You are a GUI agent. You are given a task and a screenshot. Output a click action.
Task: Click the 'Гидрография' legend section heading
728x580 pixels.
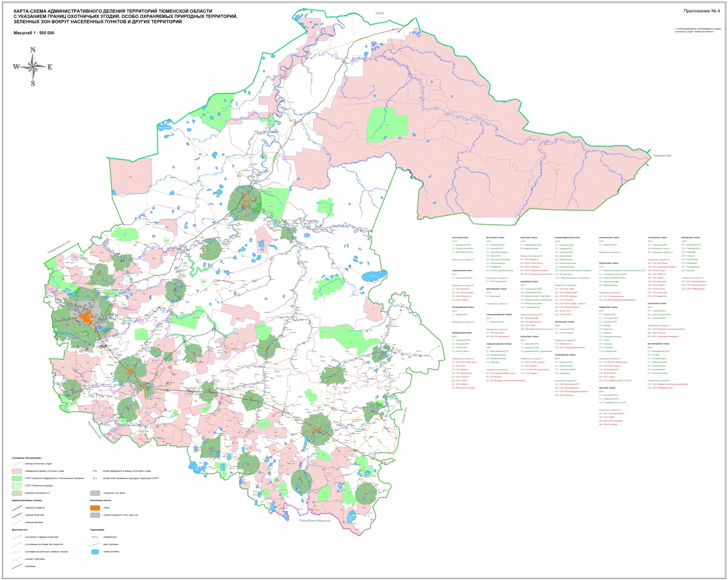(x=97, y=530)
